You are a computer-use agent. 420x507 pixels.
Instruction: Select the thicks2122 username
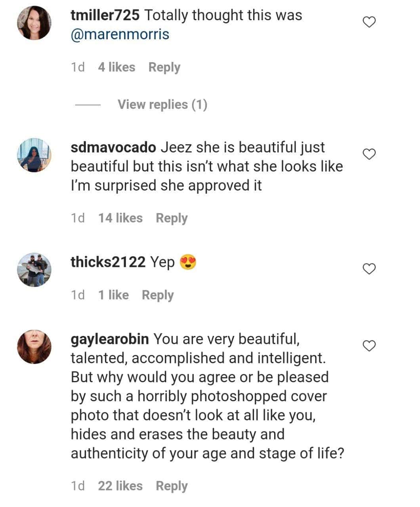[x=108, y=262]
